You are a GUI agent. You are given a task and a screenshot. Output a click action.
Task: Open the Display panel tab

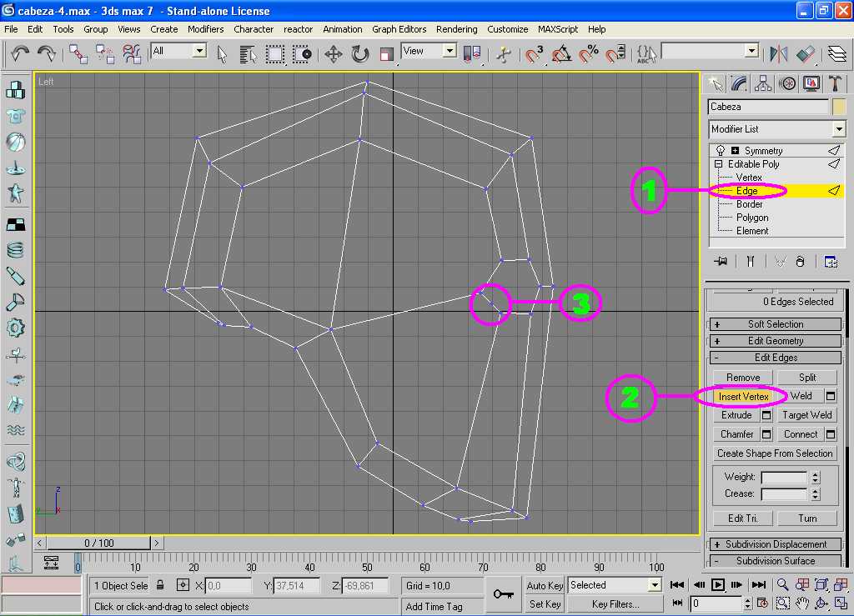tap(811, 83)
